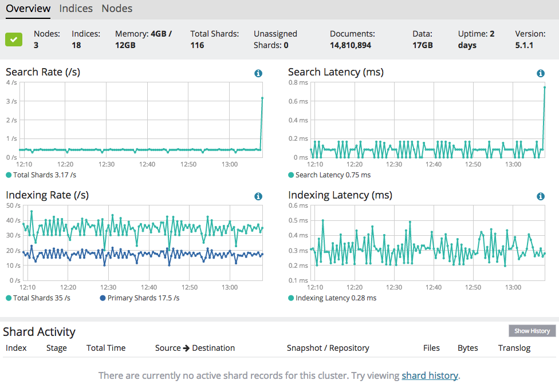Click the Search Rate spike data point

point(262,98)
